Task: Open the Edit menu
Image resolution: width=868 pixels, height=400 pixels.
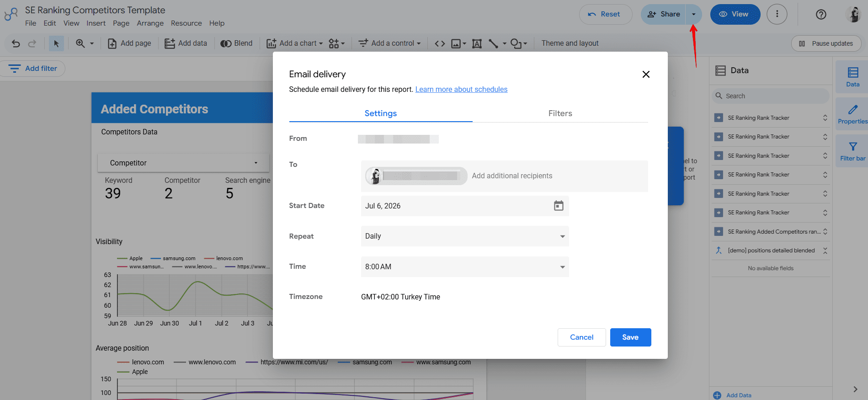Action: click(x=50, y=23)
